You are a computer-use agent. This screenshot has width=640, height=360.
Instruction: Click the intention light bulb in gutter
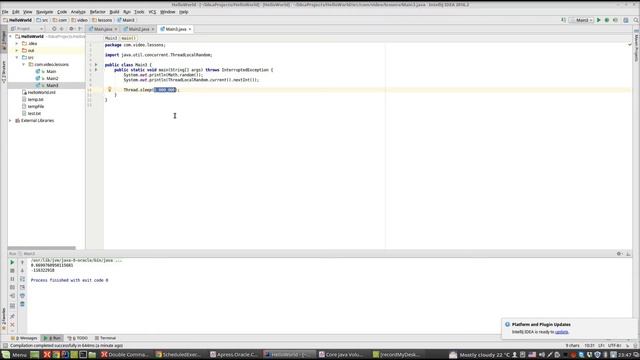[x=109, y=89]
